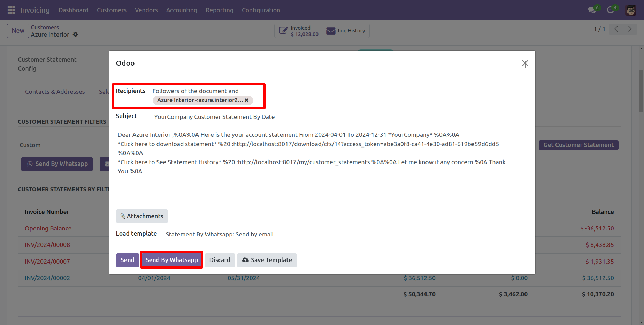Click the Invoicing app title

(35, 10)
